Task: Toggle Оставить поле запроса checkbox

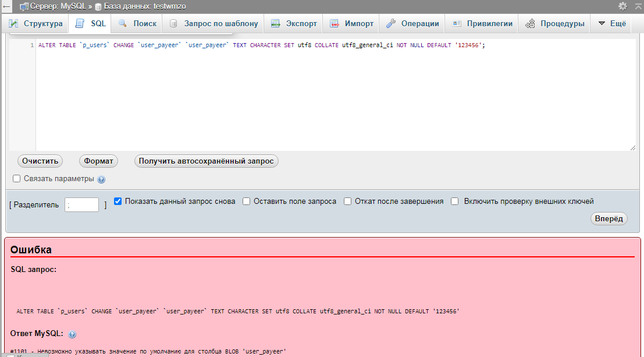Action: tap(246, 202)
